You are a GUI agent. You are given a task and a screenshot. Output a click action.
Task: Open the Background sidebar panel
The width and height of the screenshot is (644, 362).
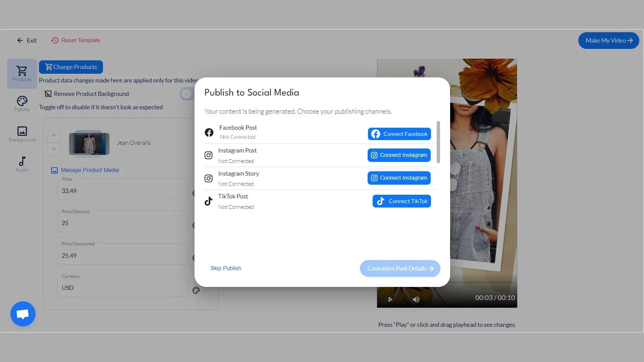coord(22,134)
